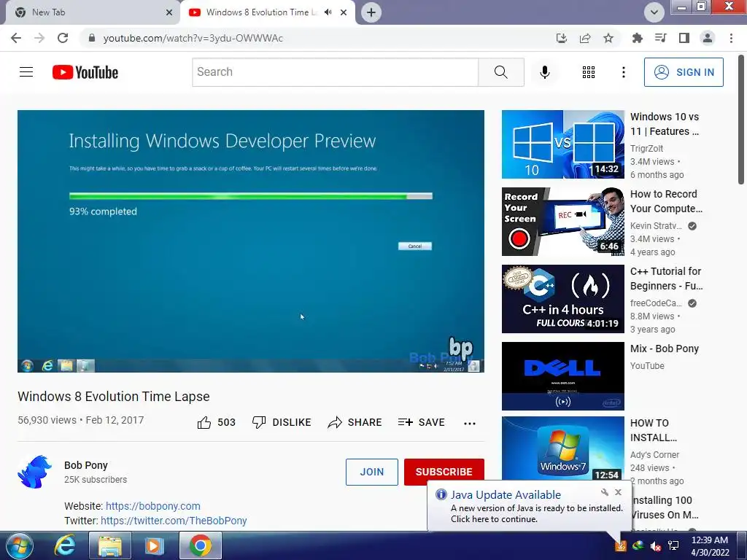747x560 pixels.
Task: Open the taskbar clock 12:39 AM
Action: click(x=710, y=545)
